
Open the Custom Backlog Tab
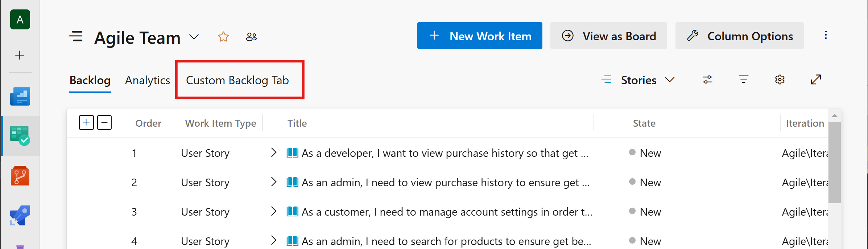237,80
